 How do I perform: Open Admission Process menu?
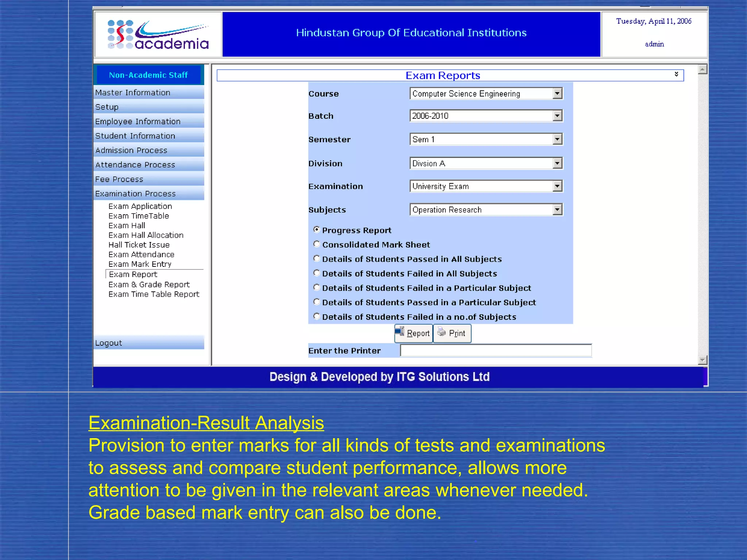149,150
